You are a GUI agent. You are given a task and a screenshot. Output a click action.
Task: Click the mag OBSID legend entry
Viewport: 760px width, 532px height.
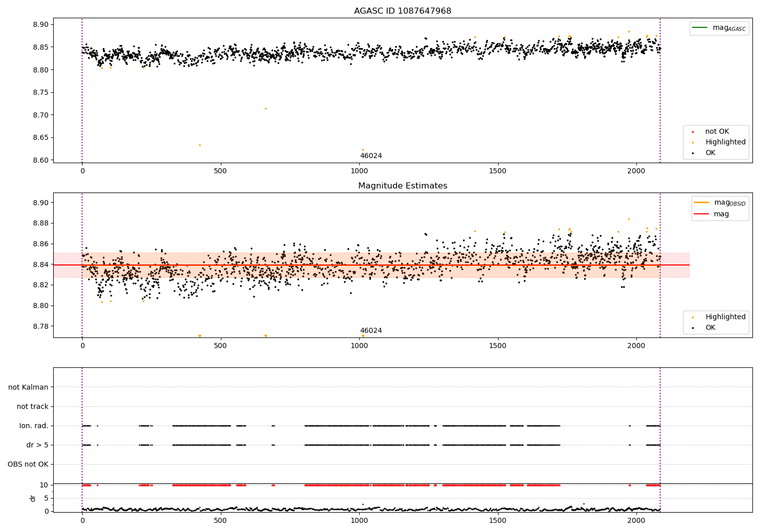pyautogui.click(x=719, y=203)
